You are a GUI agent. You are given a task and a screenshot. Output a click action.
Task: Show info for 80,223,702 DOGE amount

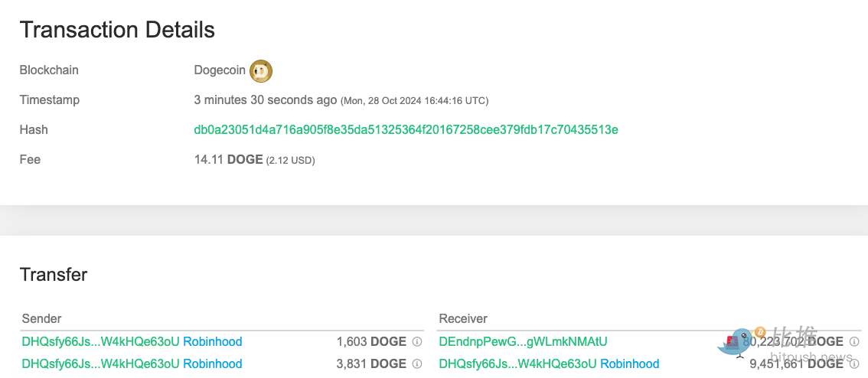(x=854, y=342)
